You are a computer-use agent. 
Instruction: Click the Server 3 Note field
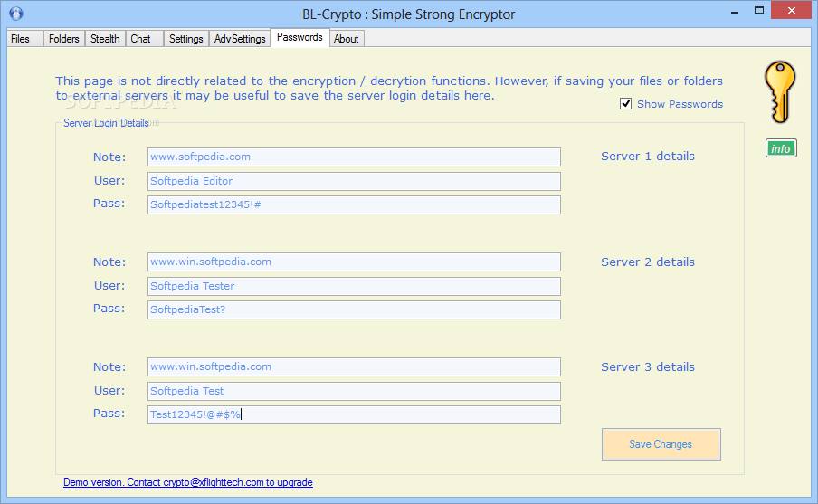click(x=354, y=366)
